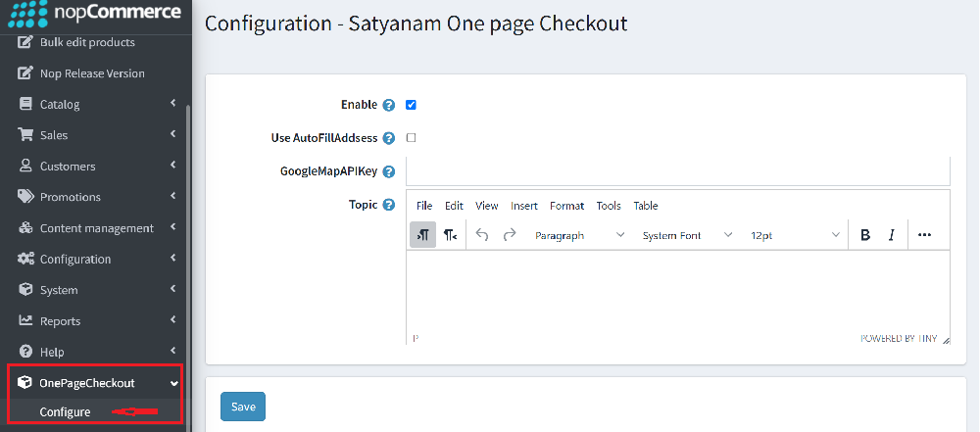Click the Content management cubes icon

pos(25,227)
